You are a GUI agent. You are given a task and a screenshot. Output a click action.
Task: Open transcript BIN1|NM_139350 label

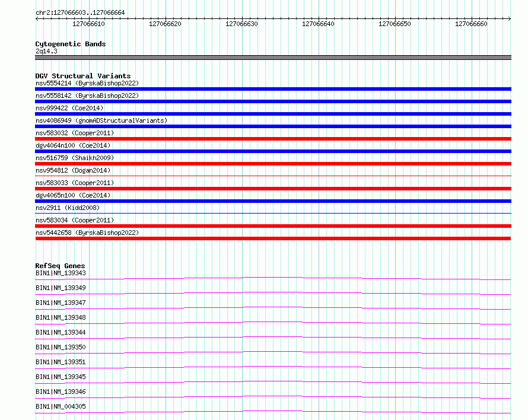coord(61,347)
